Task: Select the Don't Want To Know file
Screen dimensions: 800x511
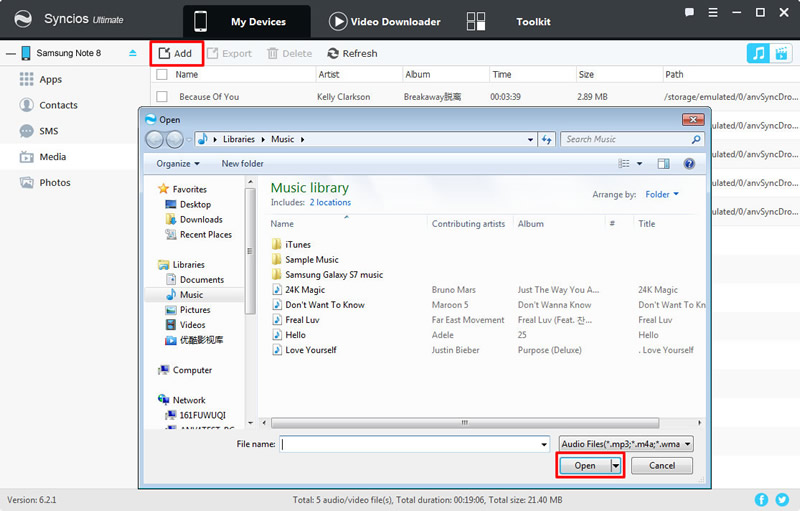Action: (x=319, y=305)
